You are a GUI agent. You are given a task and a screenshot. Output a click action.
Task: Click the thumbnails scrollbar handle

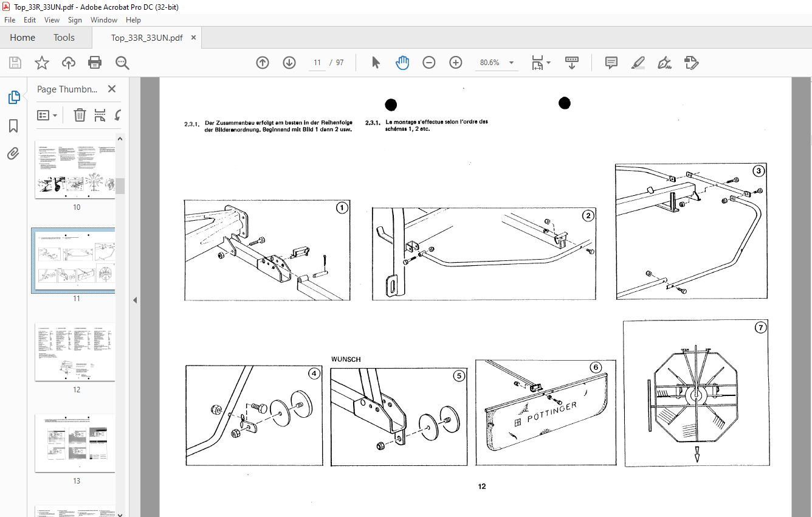[x=120, y=186]
